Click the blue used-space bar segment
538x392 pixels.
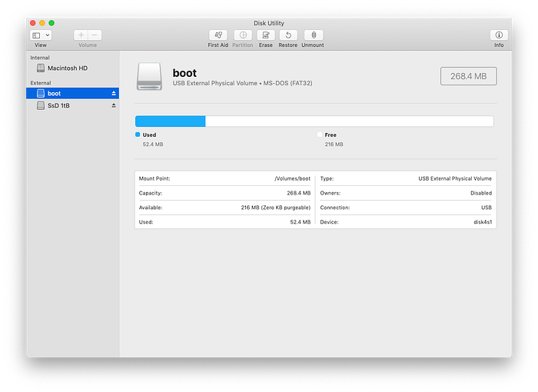171,121
